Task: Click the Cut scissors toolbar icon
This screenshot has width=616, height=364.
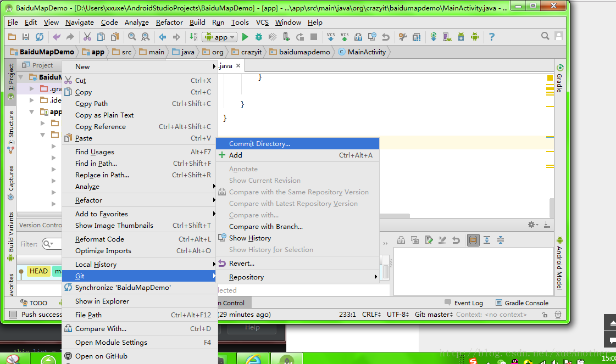Action: tap(87, 37)
